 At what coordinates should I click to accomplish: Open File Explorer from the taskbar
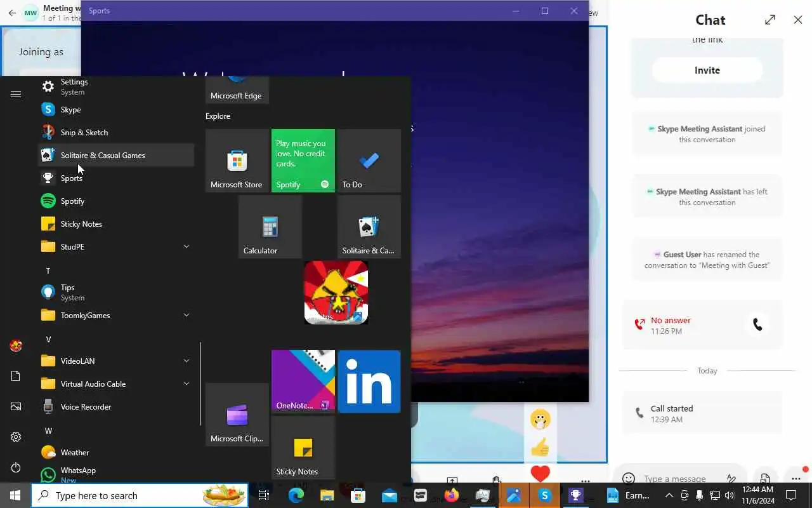tap(327, 495)
